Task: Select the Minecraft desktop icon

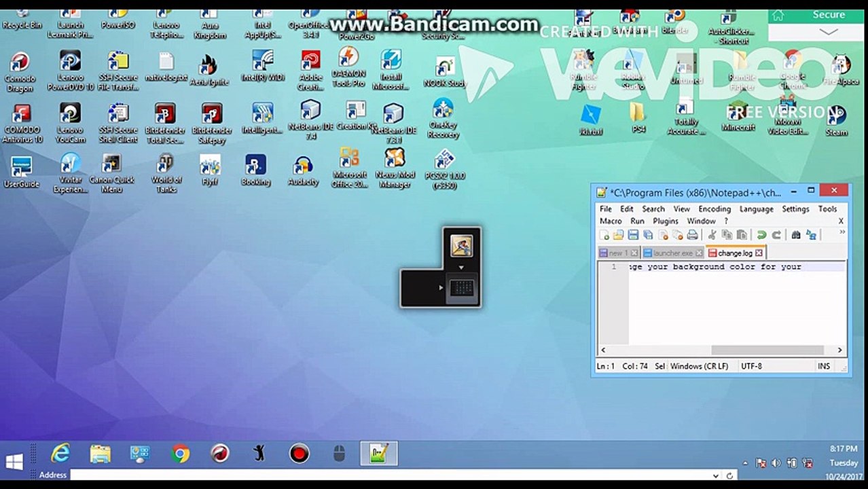Action: tap(738, 117)
